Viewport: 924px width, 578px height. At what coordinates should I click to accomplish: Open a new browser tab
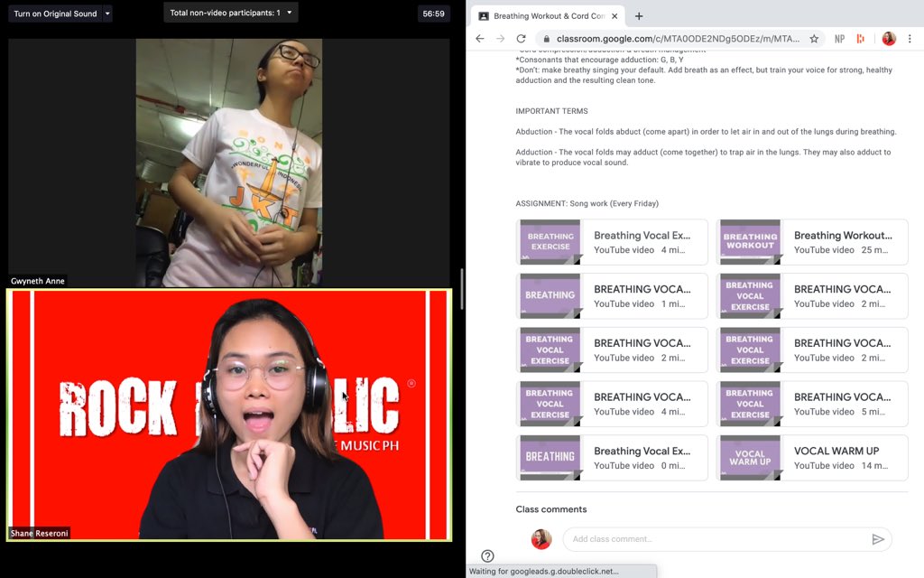click(x=639, y=16)
